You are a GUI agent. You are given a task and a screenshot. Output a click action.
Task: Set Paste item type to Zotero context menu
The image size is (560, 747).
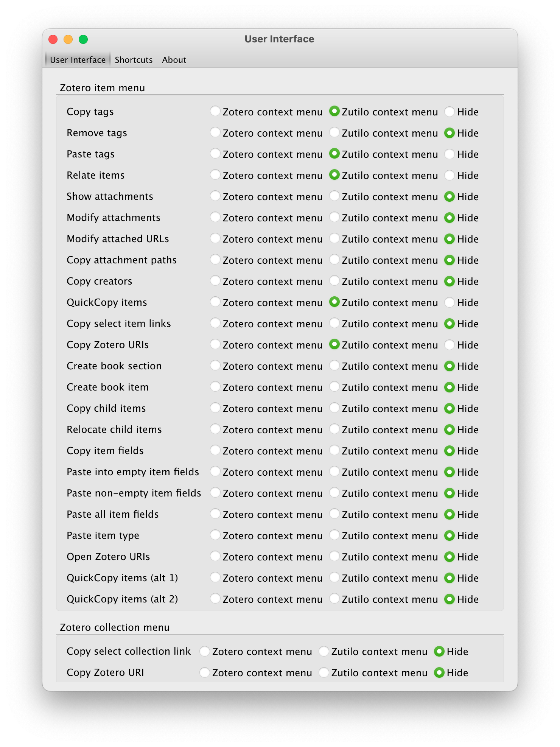point(215,535)
